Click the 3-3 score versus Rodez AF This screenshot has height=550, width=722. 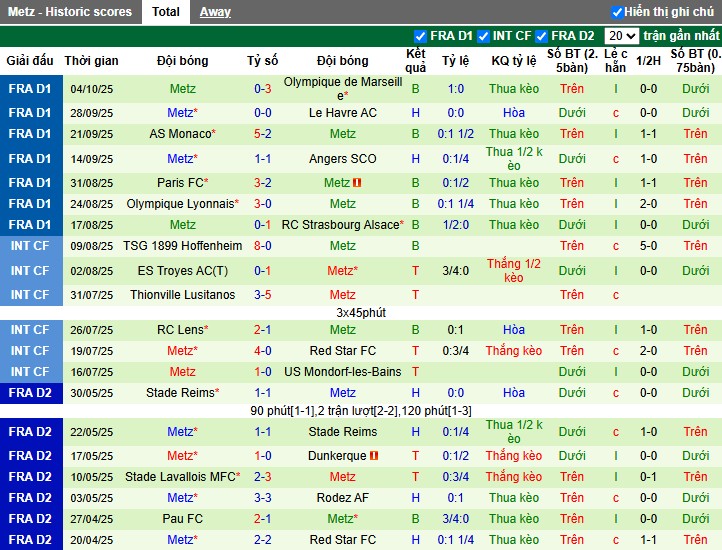pos(262,498)
